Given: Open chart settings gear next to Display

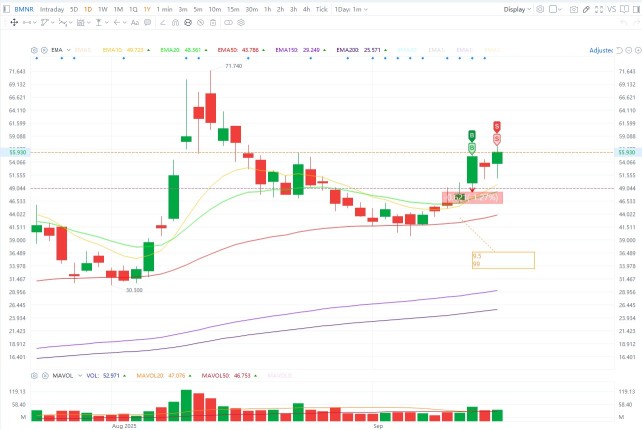Looking at the screenshot, I should pyautogui.click(x=540, y=9).
